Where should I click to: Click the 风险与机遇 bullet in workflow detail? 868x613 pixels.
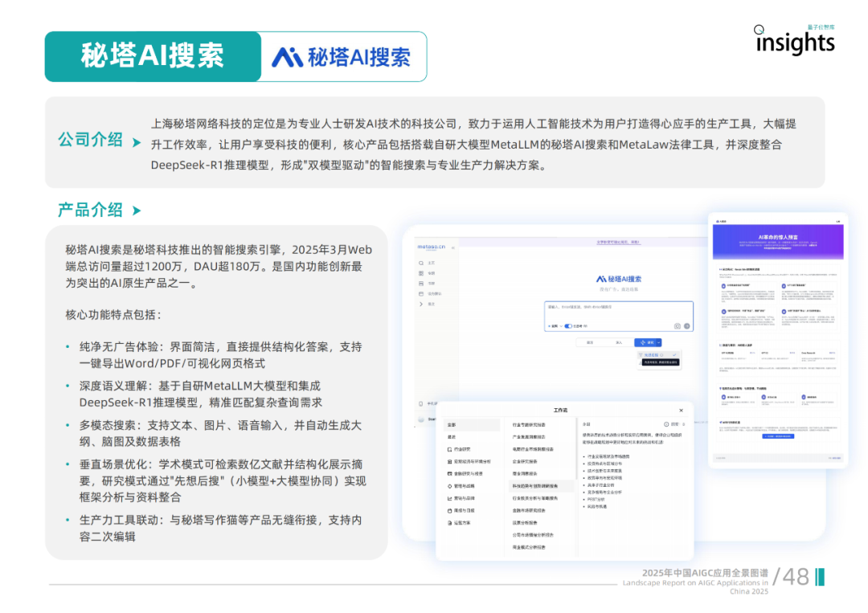(596, 506)
